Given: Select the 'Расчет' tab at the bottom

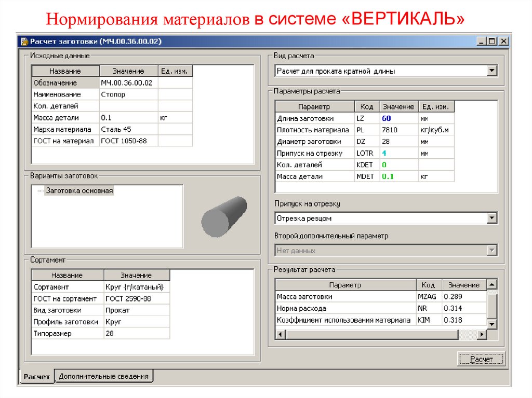Looking at the screenshot, I should (37, 377).
